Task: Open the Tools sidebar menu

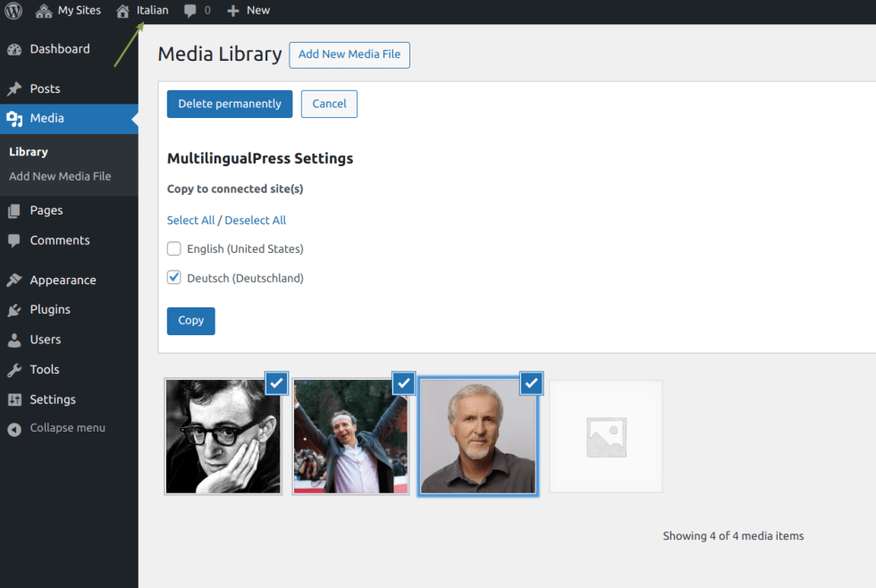Action: pyautogui.click(x=45, y=369)
